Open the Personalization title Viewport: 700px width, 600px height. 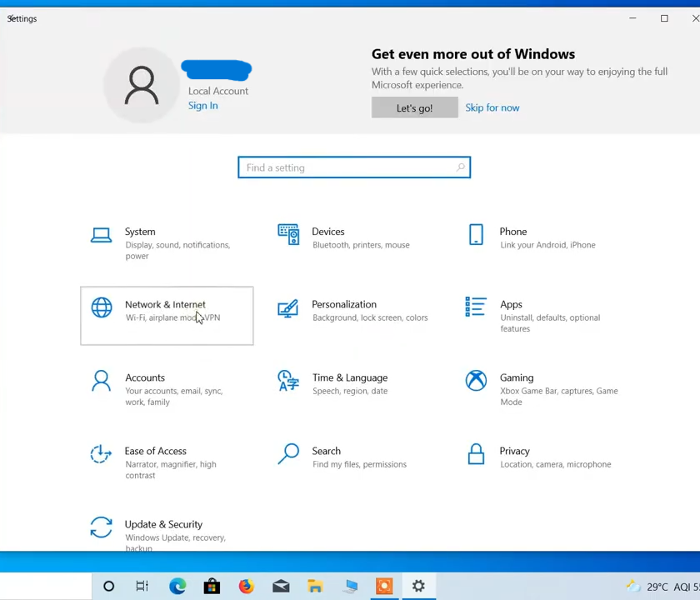click(x=343, y=304)
